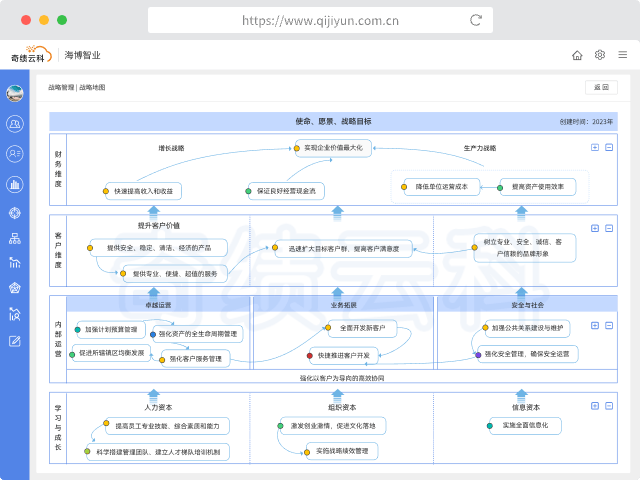Click the 战略管理 breadcrumb link

60,87
